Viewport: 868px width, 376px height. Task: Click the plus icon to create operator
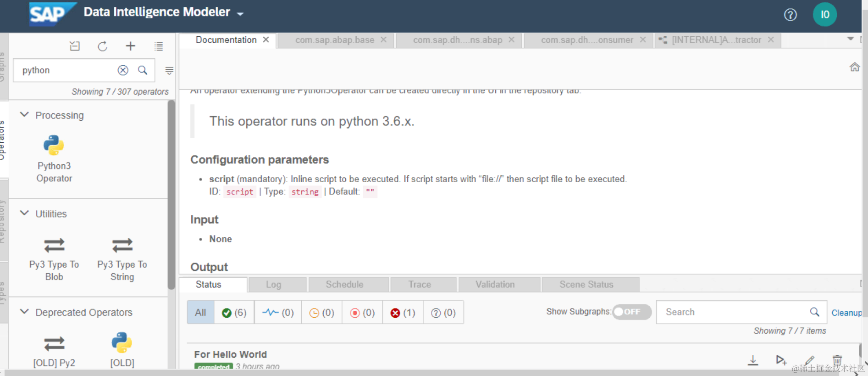(x=130, y=46)
